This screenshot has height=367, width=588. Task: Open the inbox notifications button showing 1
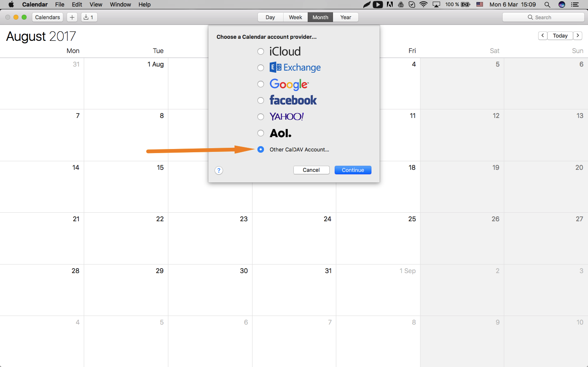(89, 17)
